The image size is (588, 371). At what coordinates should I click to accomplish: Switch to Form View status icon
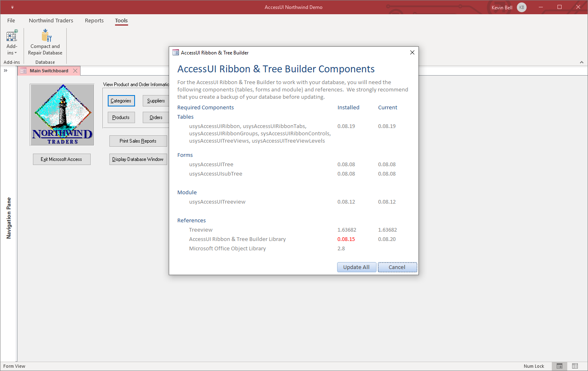tap(560, 366)
